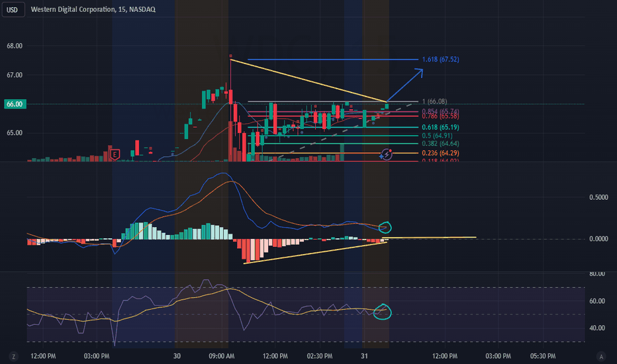Click the 02:30 PM time axis label
The image size is (617, 364).
320,356
